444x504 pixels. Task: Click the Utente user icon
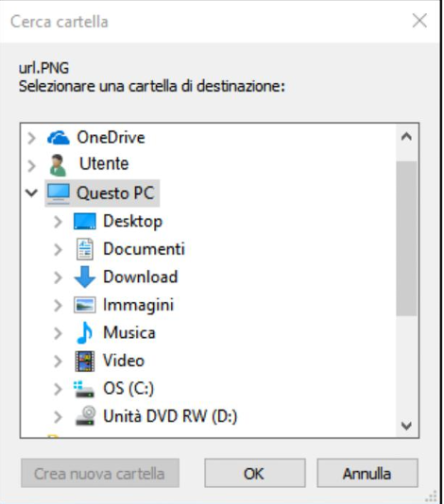point(58,165)
